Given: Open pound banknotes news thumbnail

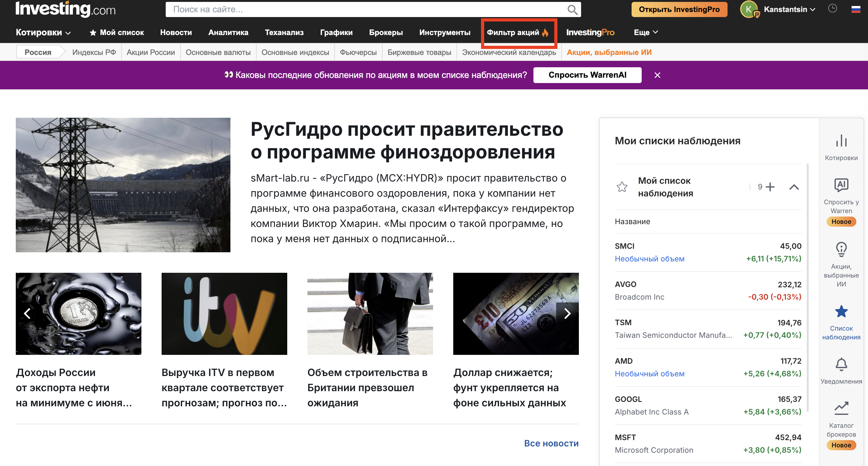Looking at the screenshot, I should click(515, 314).
